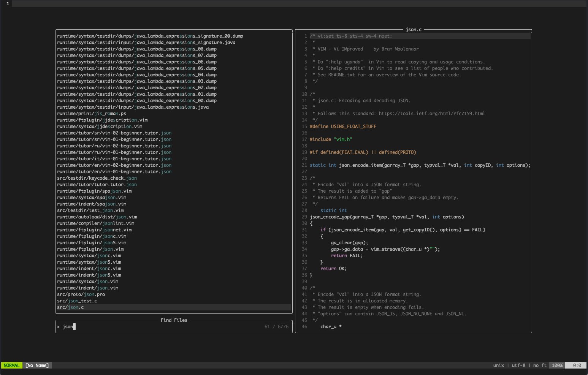Click the json search query input field
The height and width of the screenshot is (375, 588).
point(68,326)
